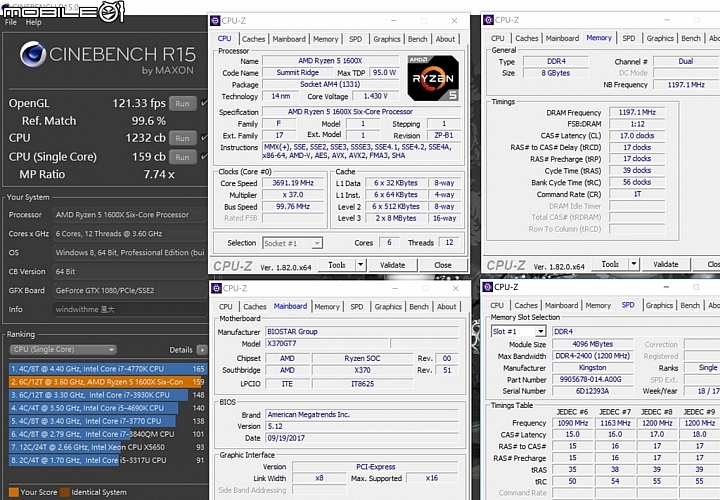Run the CPU benchmark
This screenshot has height=500, width=720.
[182, 138]
